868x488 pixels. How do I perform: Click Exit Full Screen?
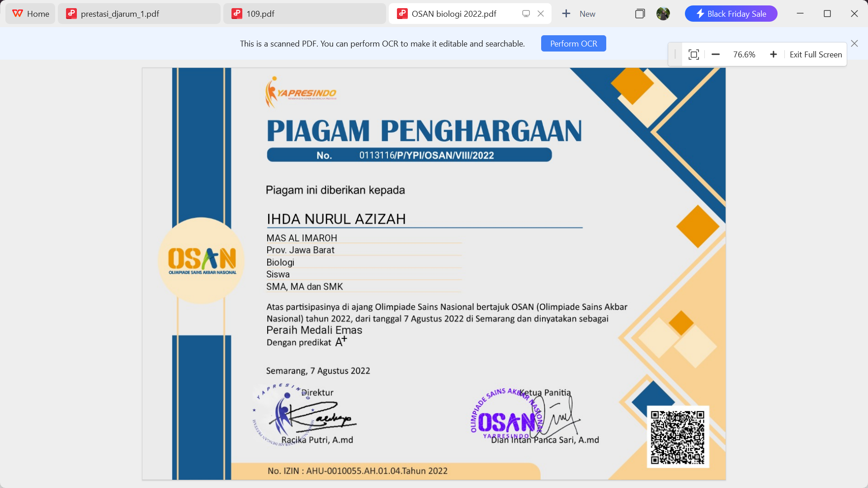(x=816, y=55)
